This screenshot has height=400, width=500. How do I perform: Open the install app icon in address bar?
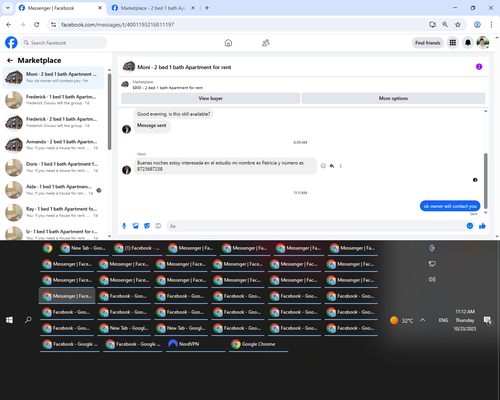(433, 24)
